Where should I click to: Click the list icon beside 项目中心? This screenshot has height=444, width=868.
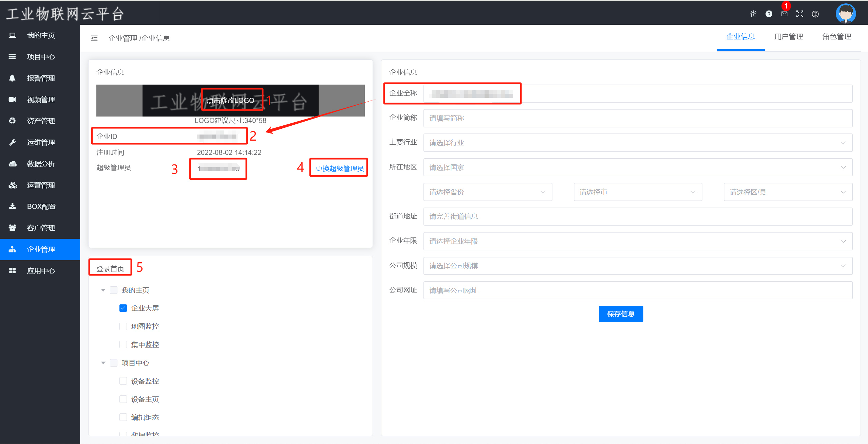pos(12,57)
